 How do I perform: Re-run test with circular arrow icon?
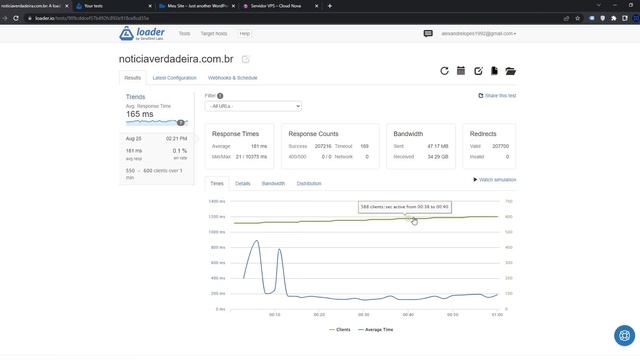444,71
